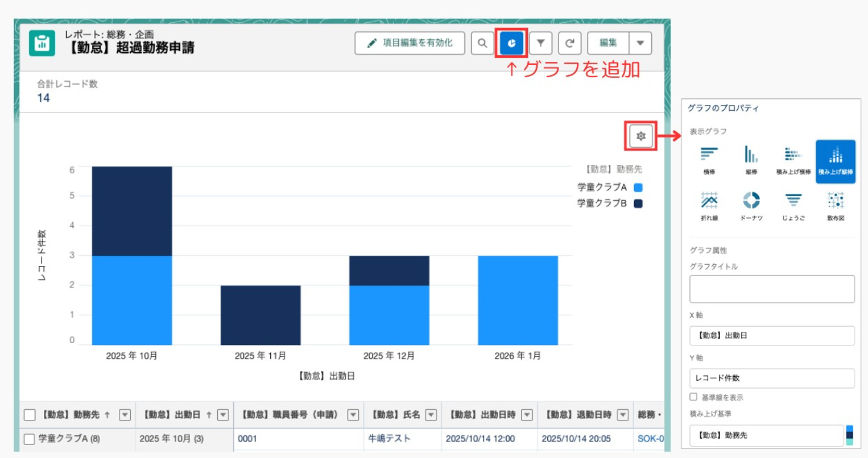This screenshot has height=458, width=868.
Task: Toggle the add-chart button in the report header
Action: click(x=511, y=43)
